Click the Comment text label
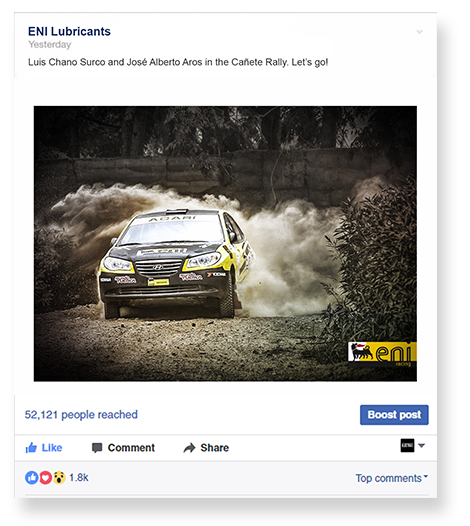This screenshot has height=526, width=470. (131, 448)
